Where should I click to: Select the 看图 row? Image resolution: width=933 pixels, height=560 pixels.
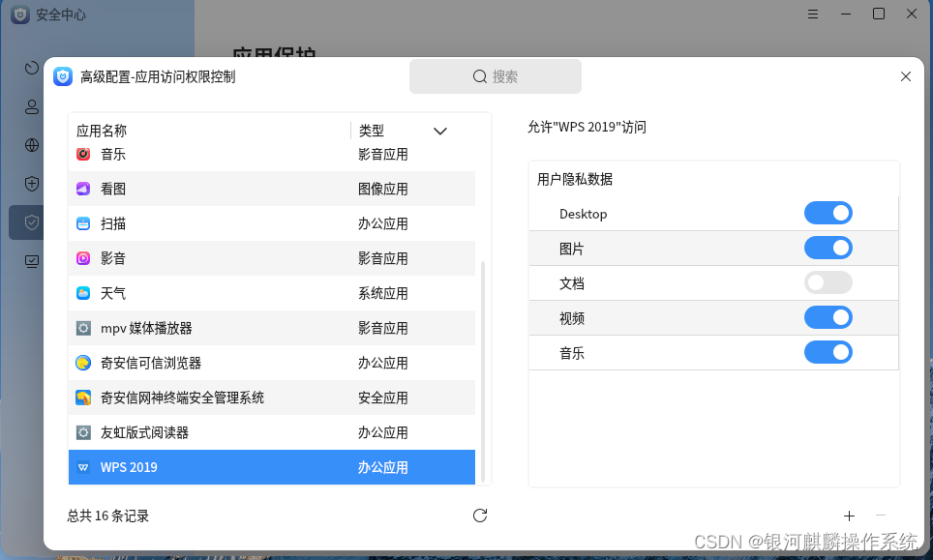[272, 189]
